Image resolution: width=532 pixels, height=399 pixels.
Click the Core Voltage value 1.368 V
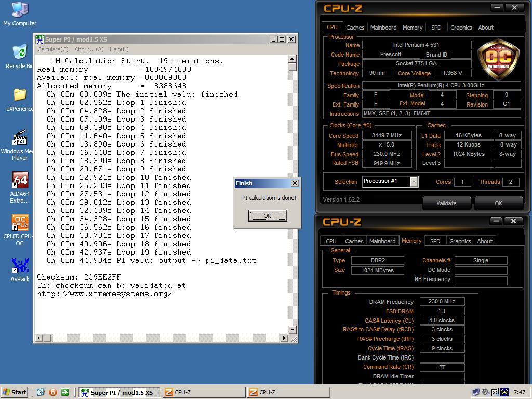453,73
